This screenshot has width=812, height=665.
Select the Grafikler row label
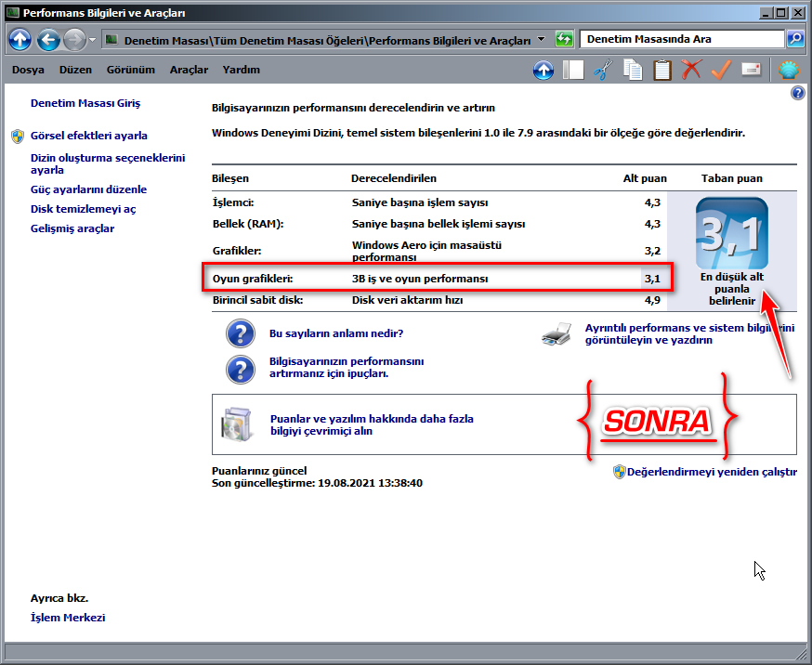(x=237, y=251)
